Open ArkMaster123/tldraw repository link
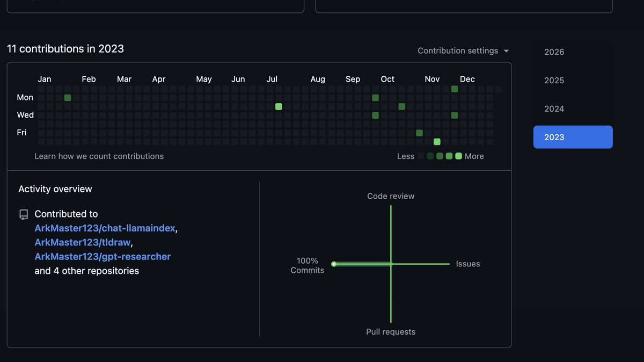The image size is (644, 362). pos(83,242)
